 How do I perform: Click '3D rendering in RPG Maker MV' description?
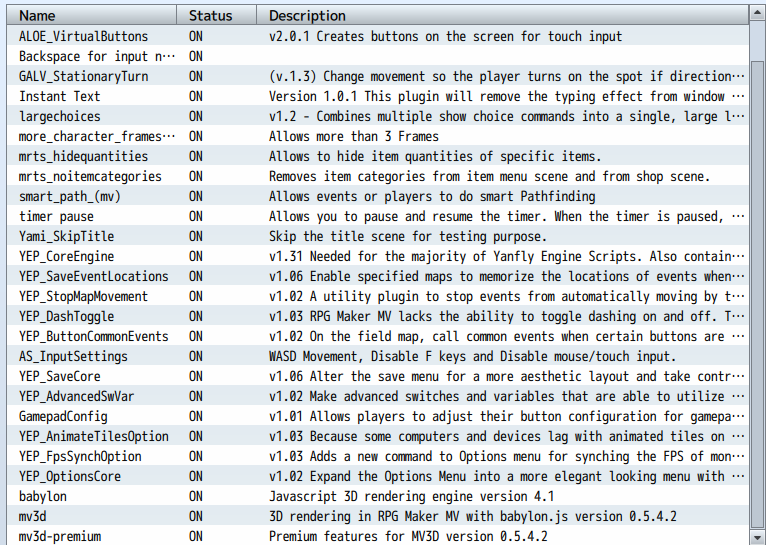(472, 517)
